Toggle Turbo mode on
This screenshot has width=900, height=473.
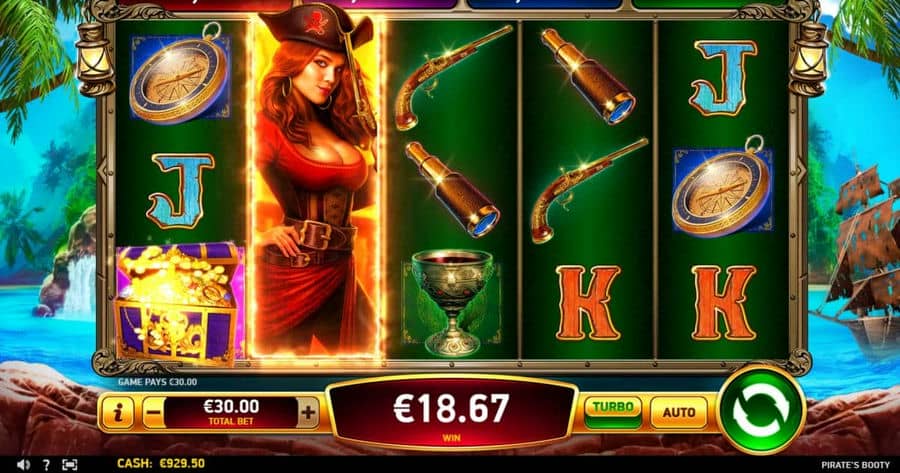[612, 412]
